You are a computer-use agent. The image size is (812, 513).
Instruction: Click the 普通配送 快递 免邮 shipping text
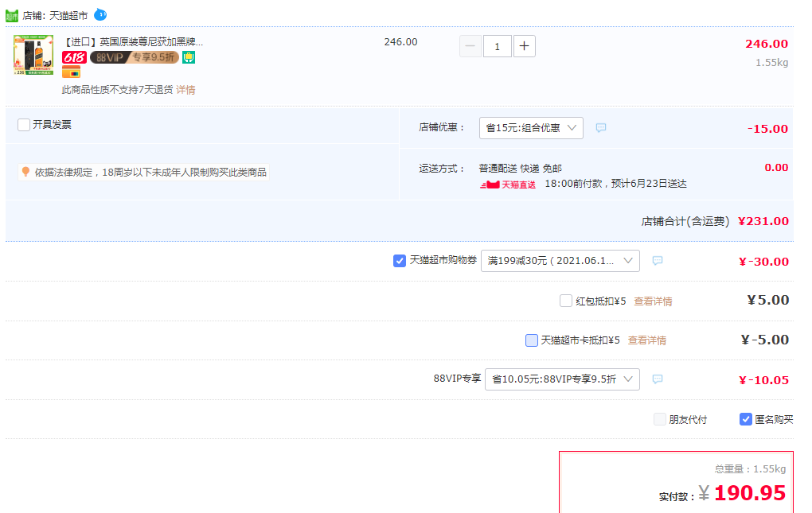[521, 169]
